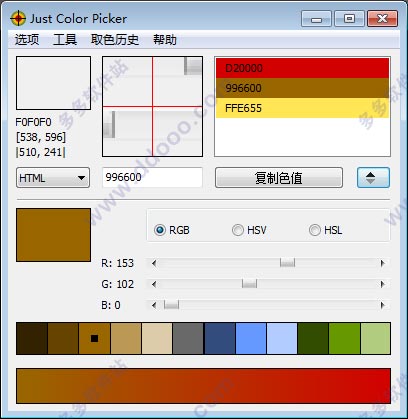Click the up-down expand toggle button
This screenshot has height=419, width=408.
click(x=373, y=178)
